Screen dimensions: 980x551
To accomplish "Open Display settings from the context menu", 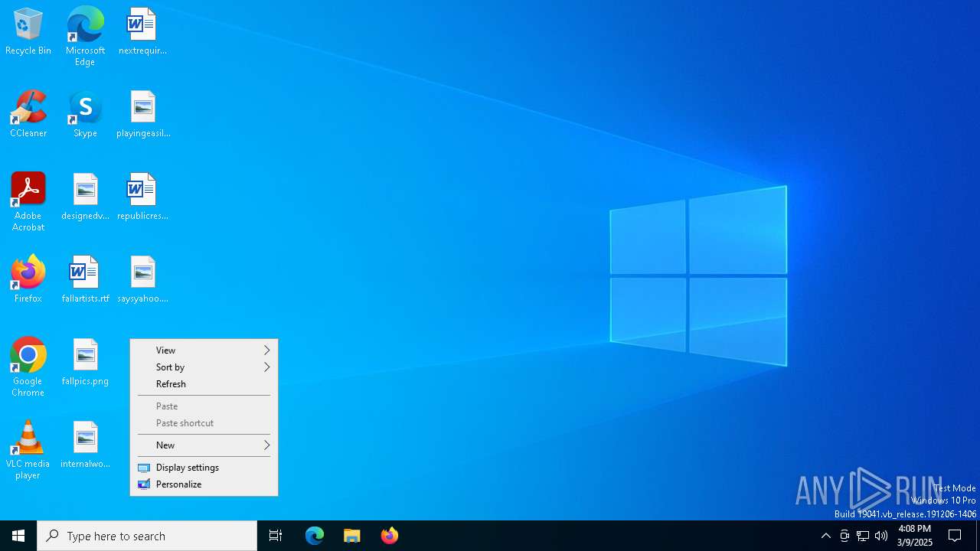I will coord(204,468).
